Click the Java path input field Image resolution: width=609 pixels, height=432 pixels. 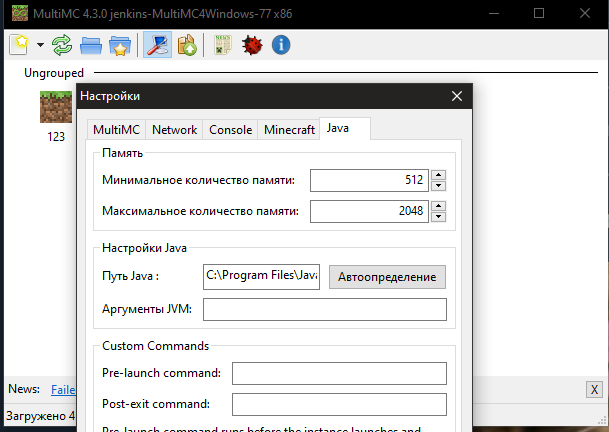pos(261,277)
